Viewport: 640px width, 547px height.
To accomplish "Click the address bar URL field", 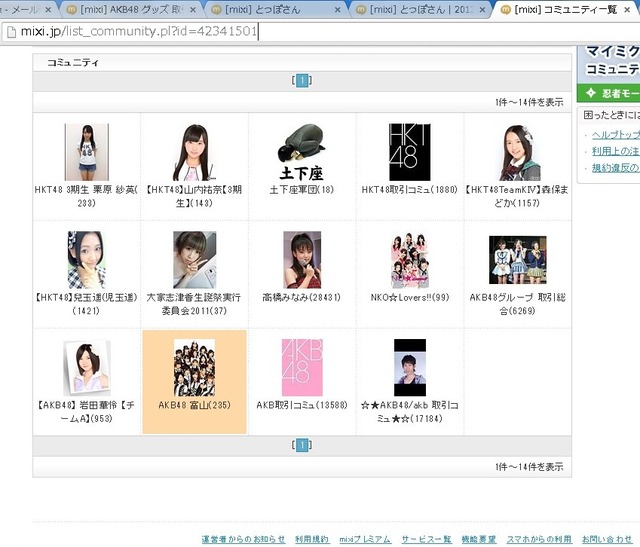I will tap(318, 31).
